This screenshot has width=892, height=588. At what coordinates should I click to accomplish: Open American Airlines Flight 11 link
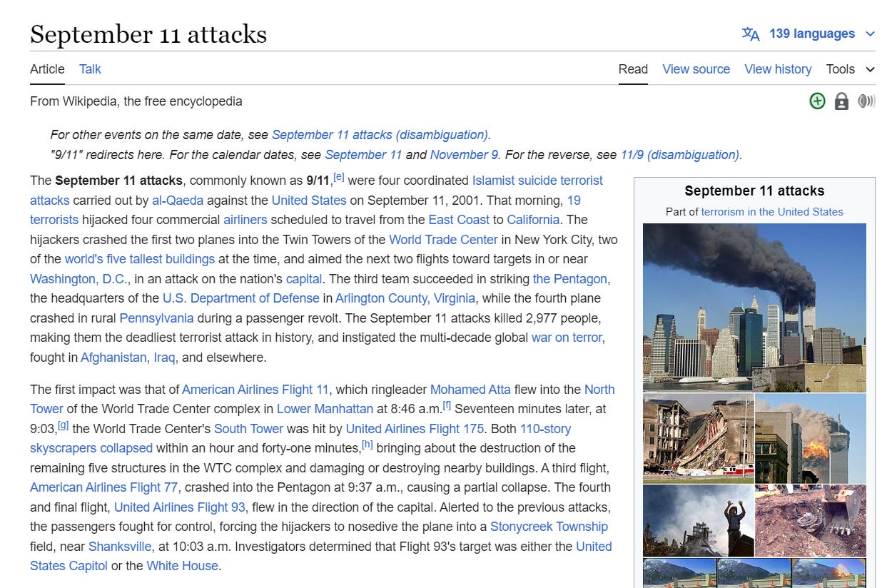255,390
